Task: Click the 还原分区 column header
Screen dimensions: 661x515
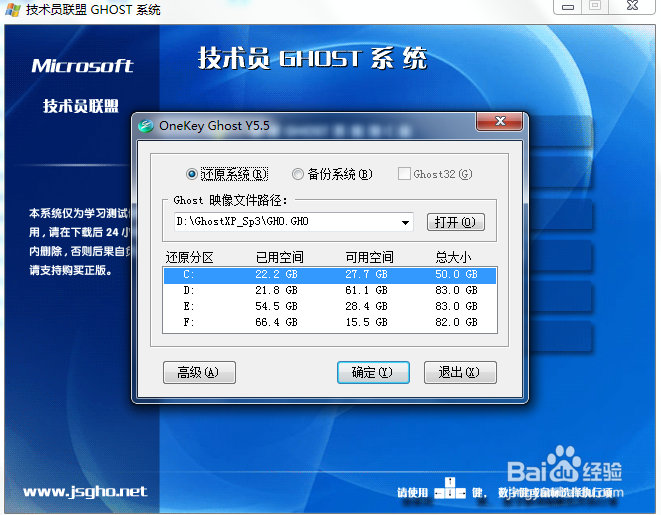Action: [x=189, y=257]
